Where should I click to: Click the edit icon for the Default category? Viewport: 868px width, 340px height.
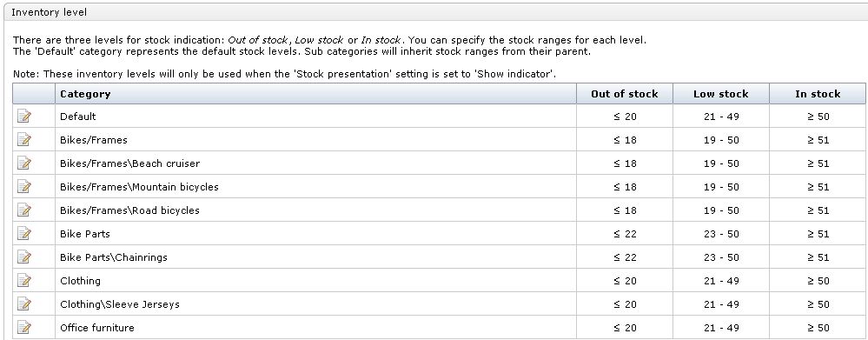24,117
